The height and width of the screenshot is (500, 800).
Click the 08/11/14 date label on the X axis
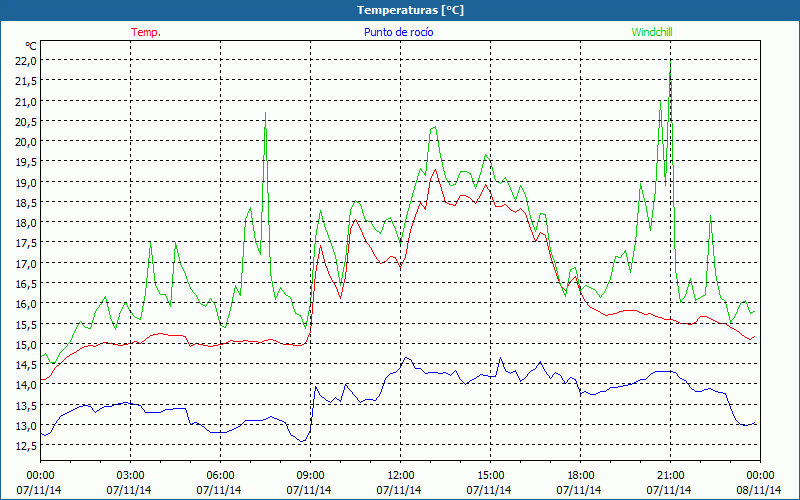click(759, 490)
